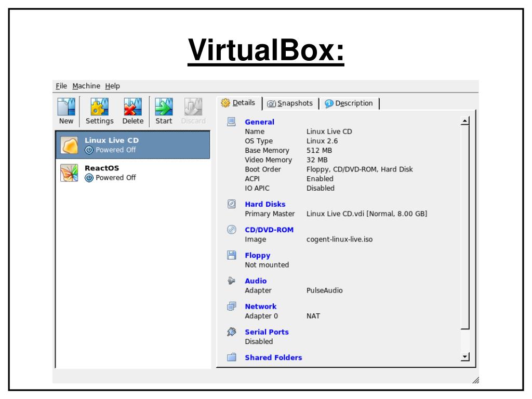Click the 'Linux 2.6' OS type value
This screenshot has width=532, height=399.
pyautogui.click(x=322, y=141)
